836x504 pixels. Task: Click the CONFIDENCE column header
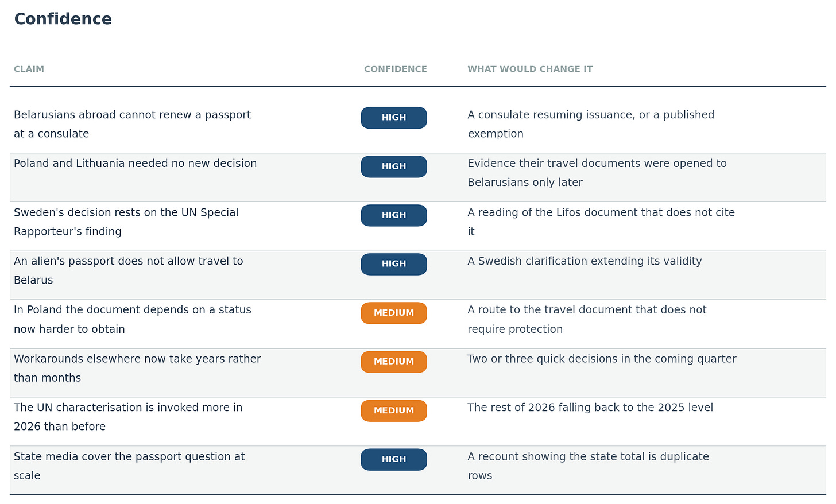point(396,69)
